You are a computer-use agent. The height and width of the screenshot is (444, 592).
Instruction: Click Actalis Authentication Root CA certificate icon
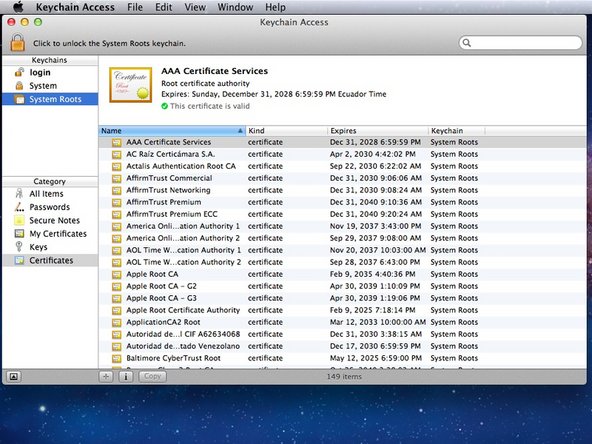[117, 166]
